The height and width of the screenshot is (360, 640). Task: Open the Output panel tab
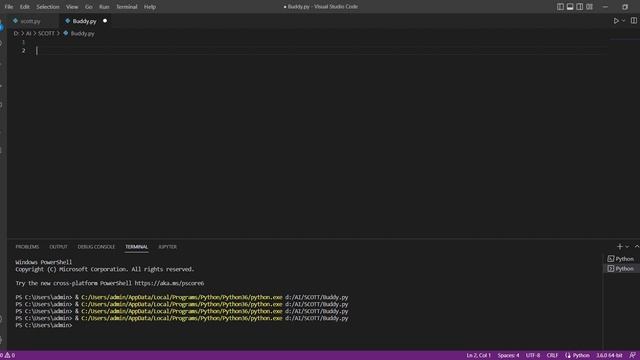[58, 247]
